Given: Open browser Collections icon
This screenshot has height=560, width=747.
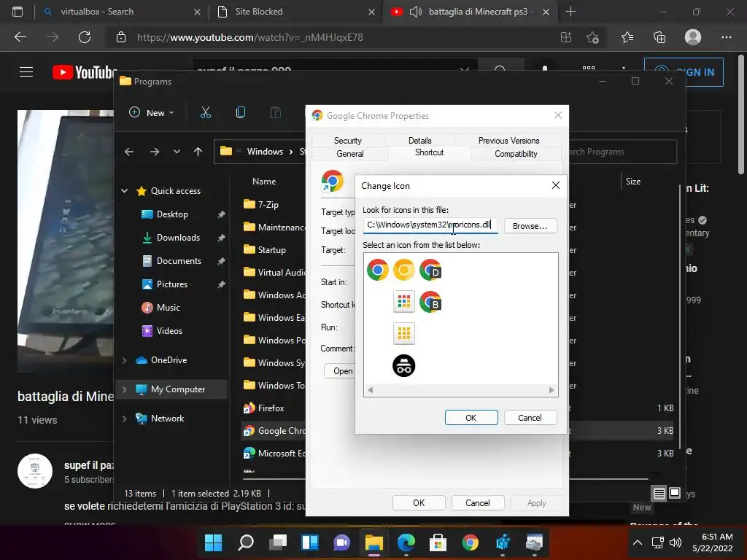Looking at the screenshot, I should (659, 37).
